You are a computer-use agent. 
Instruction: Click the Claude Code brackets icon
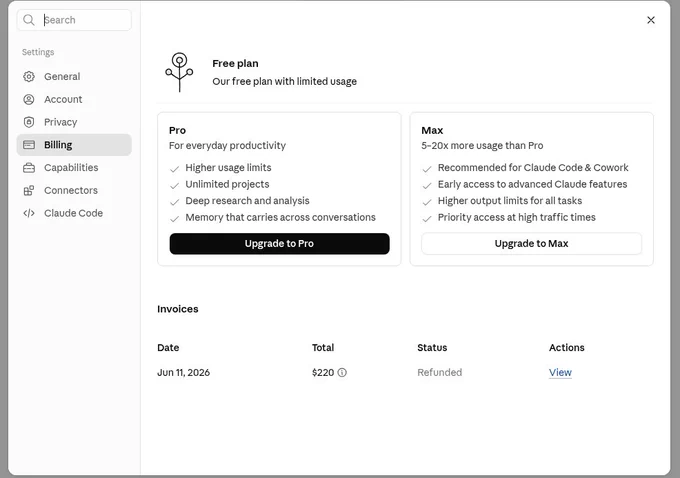point(29,213)
